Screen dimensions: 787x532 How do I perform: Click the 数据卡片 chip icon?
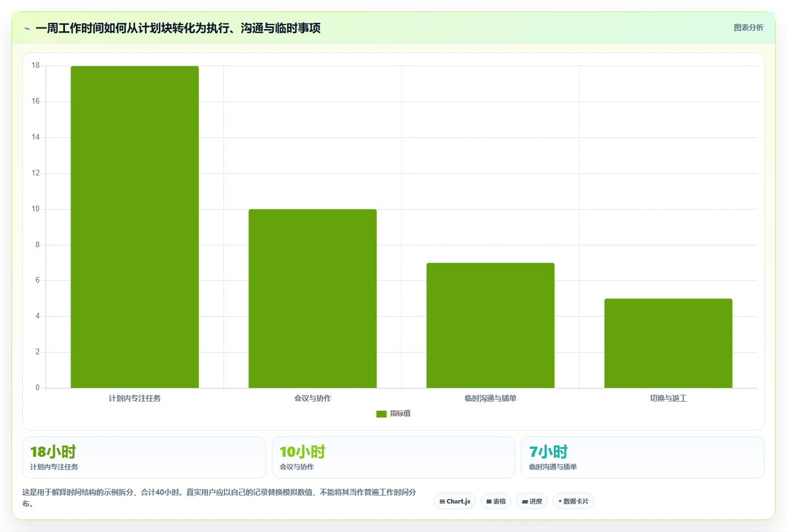coord(560,501)
